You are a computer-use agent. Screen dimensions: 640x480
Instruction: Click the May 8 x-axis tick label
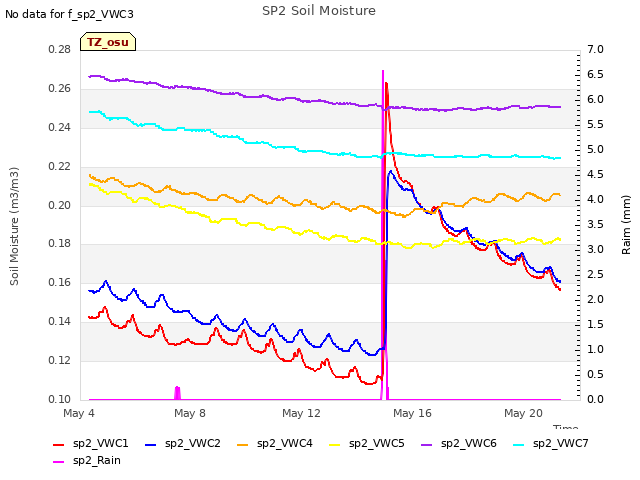tap(190, 413)
